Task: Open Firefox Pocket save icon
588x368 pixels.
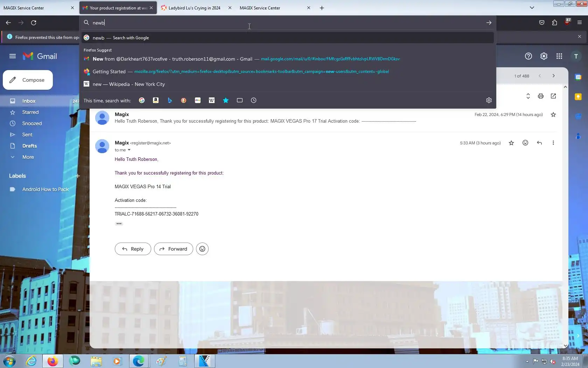Action: coord(542,23)
